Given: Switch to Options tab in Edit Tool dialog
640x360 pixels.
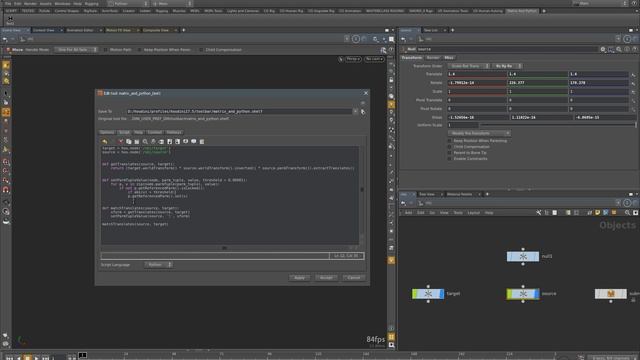Looking at the screenshot, I should (x=107, y=132).
